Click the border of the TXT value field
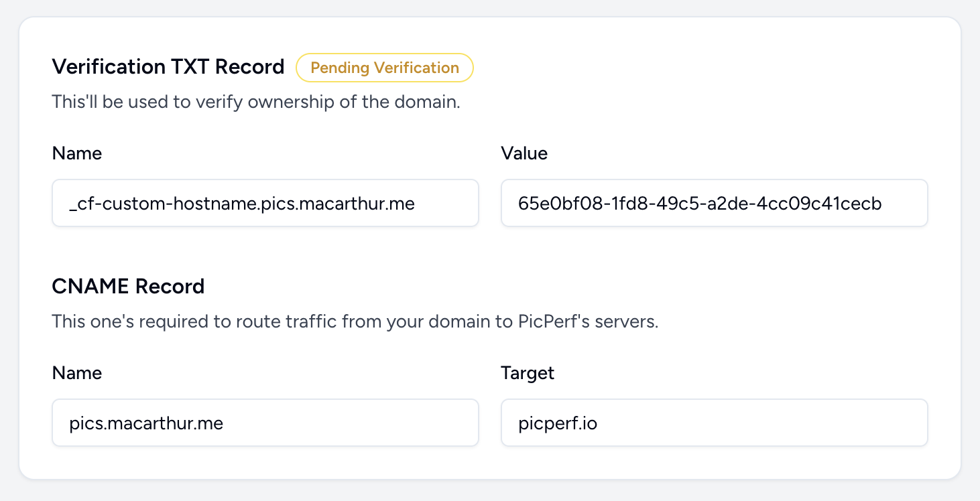The height and width of the screenshot is (501, 980). [x=714, y=181]
